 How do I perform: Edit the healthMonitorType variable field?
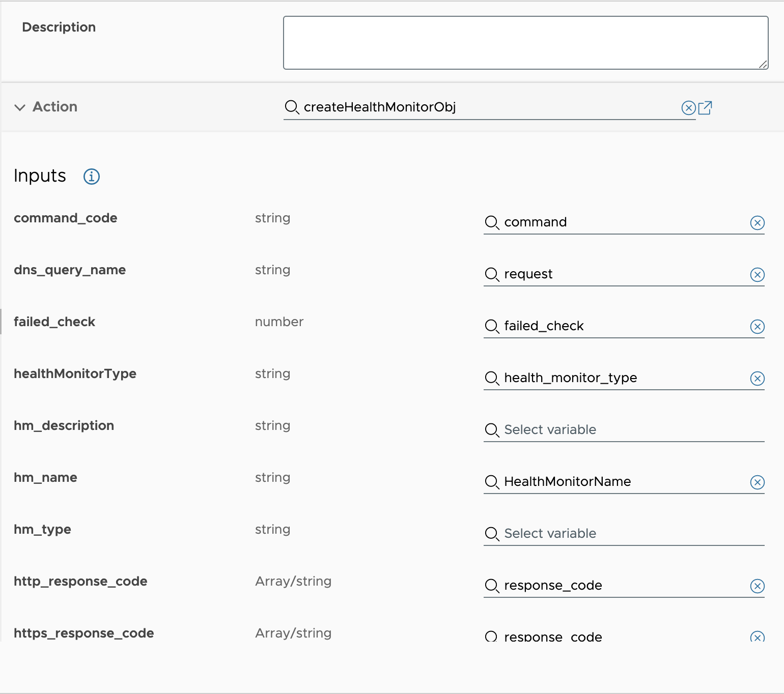click(616, 378)
